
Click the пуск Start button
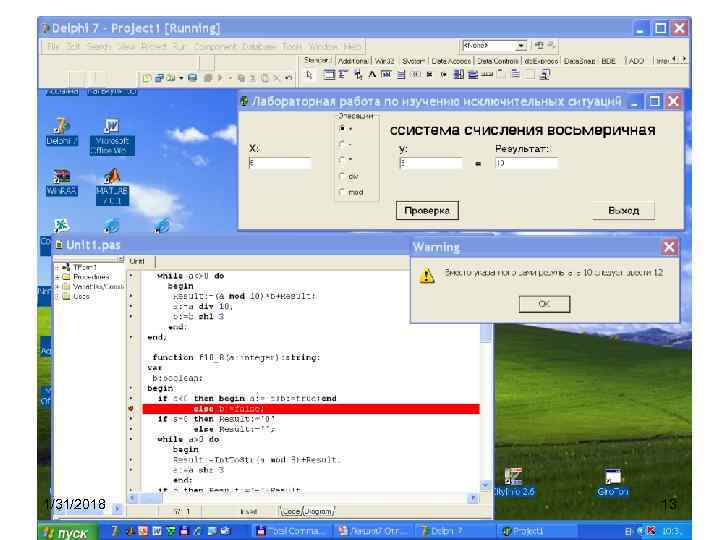[x=67, y=532]
